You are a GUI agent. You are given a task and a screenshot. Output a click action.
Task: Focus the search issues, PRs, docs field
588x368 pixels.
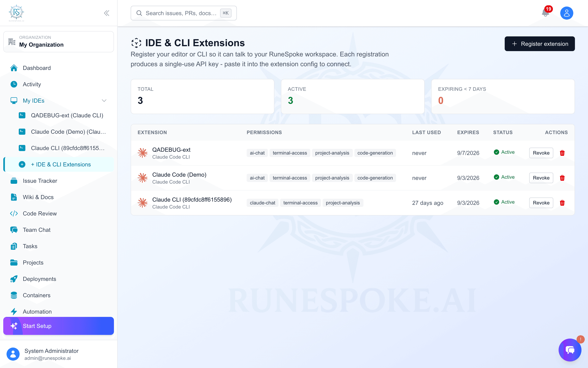[184, 13]
